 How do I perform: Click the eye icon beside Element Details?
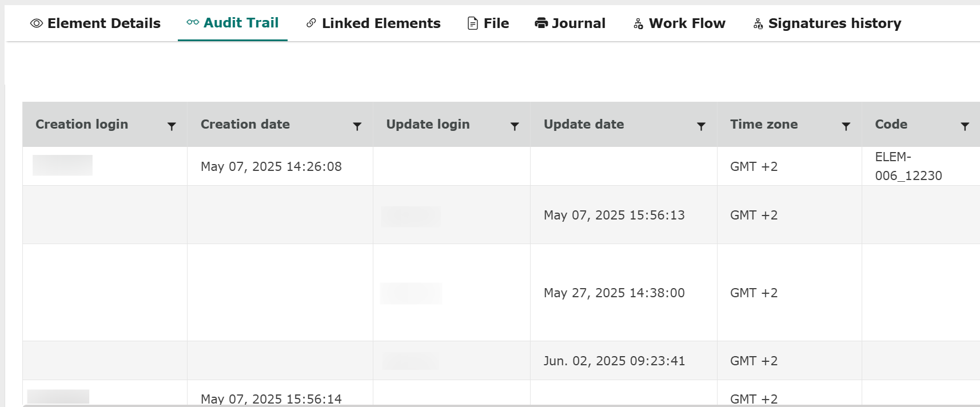click(37, 23)
